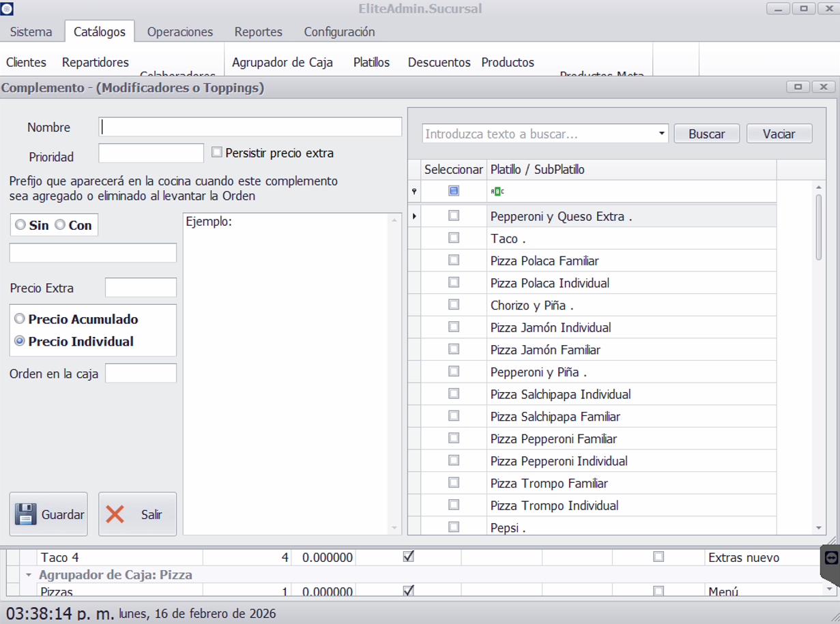The height and width of the screenshot is (624, 840).
Task: Click the Vaciar button
Action: [x=779, y=134]
